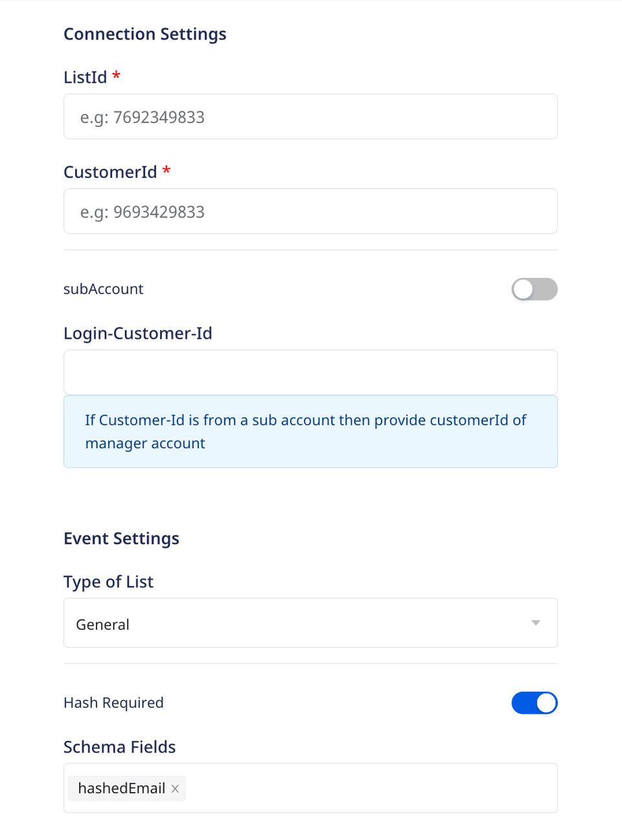Remove the hashedEmail schema field chip
Viewport: 622px width, 840px height.
[x=175, y=788]
